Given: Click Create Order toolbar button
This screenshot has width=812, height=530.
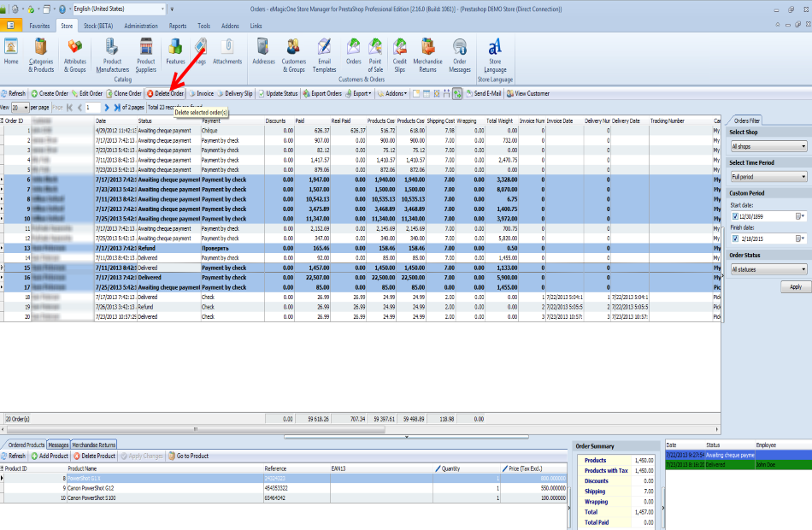Looking at the screenshot, I should pyautogui.click(x=50, y=94).
